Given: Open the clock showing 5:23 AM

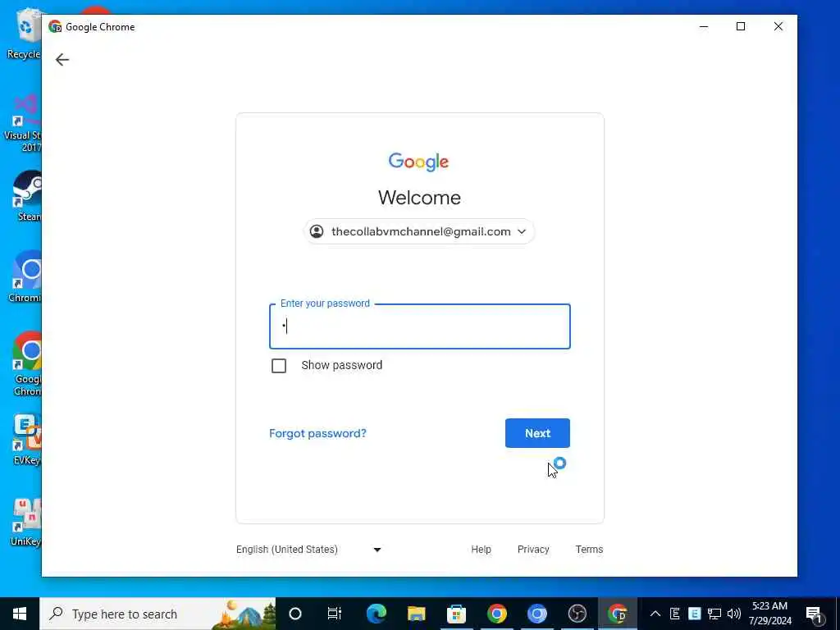Looking at the screenshot, I should 769,614.
